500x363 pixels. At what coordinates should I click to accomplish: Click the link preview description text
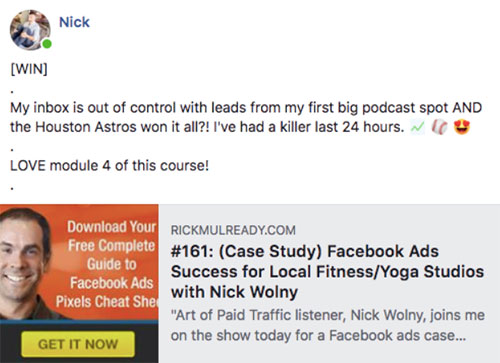(328, 325)
